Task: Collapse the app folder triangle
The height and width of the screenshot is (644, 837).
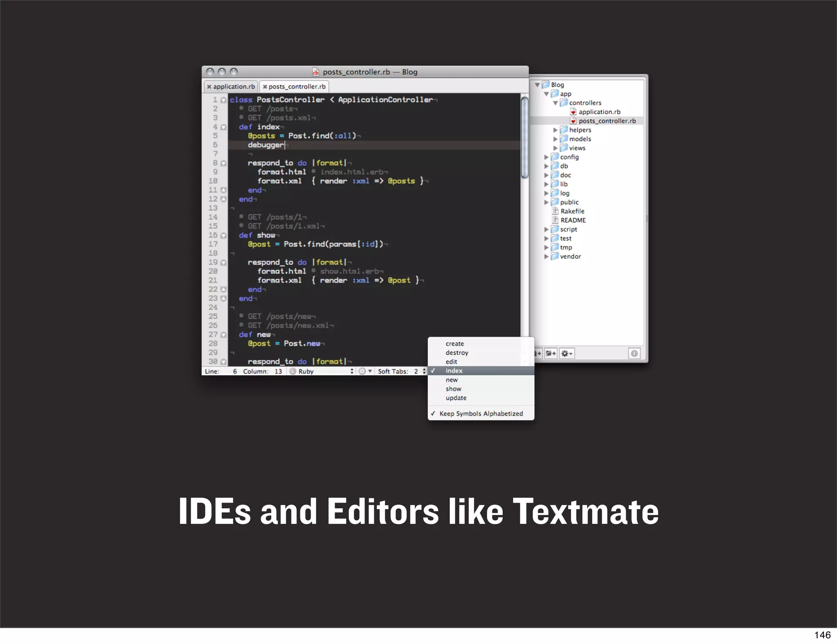Action: click(546, 94)
